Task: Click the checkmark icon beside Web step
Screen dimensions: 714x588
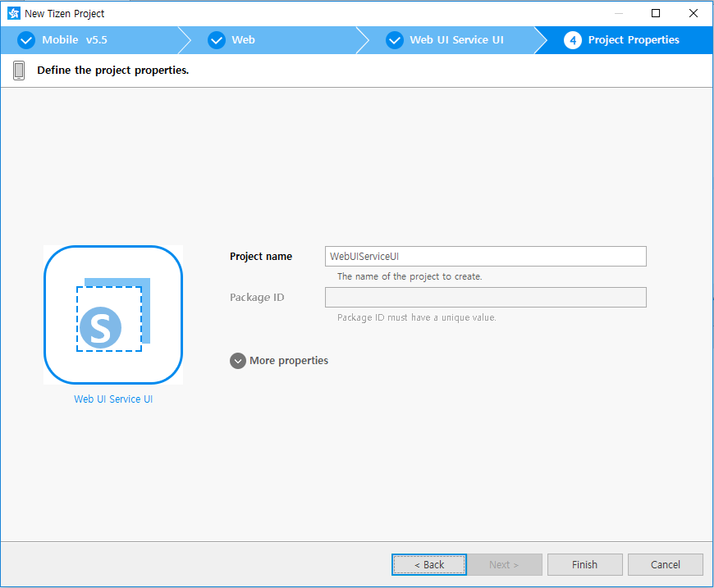Action: click(217, 40)
